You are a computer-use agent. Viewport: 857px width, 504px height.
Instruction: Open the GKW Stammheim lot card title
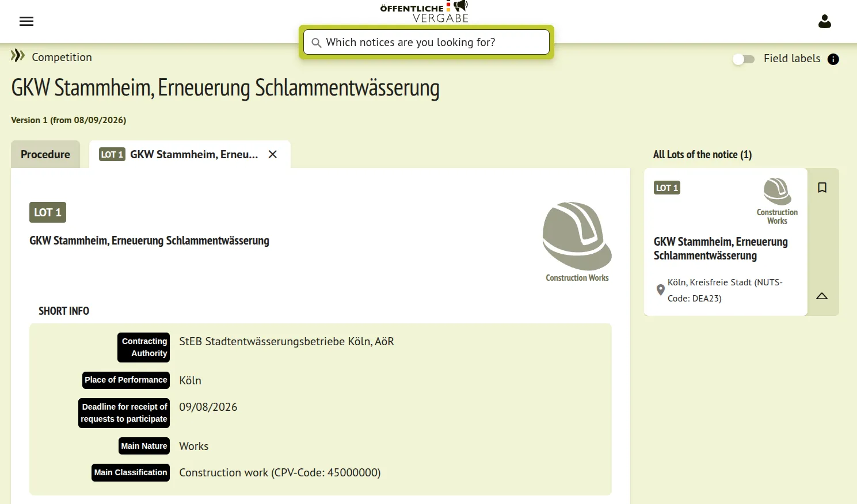pyautogui.click(x=721, y=249)
